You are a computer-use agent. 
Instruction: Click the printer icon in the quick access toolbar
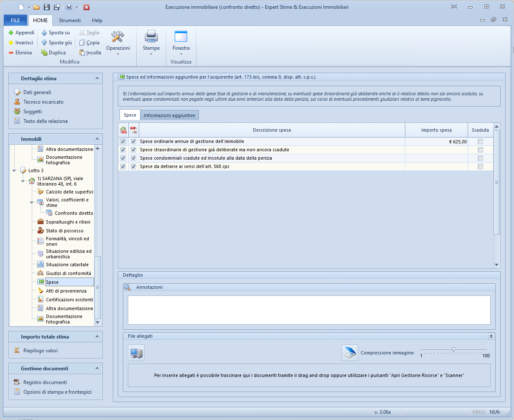69,7
